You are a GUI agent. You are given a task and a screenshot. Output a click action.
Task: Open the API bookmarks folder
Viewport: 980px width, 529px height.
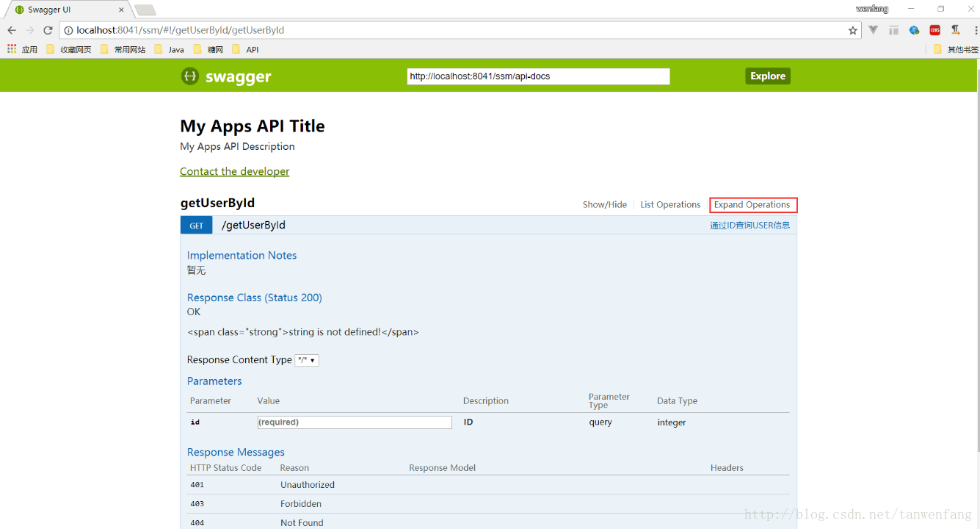246,49
